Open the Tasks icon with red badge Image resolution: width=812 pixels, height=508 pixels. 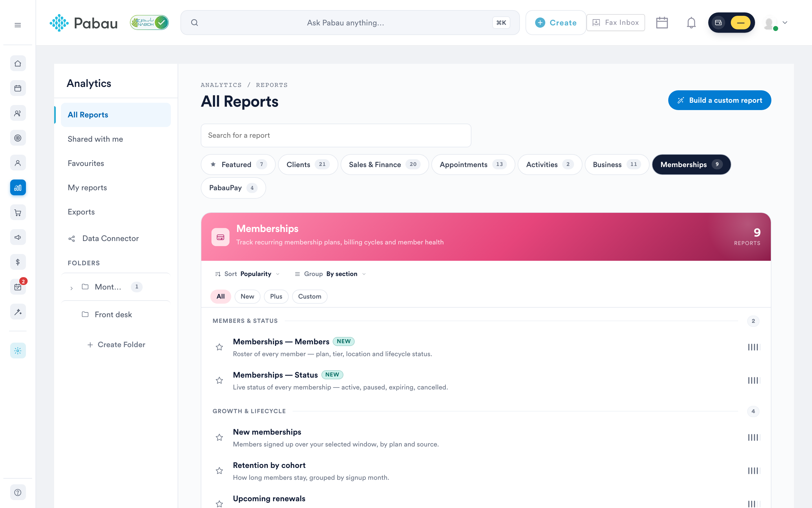(18, 287)
